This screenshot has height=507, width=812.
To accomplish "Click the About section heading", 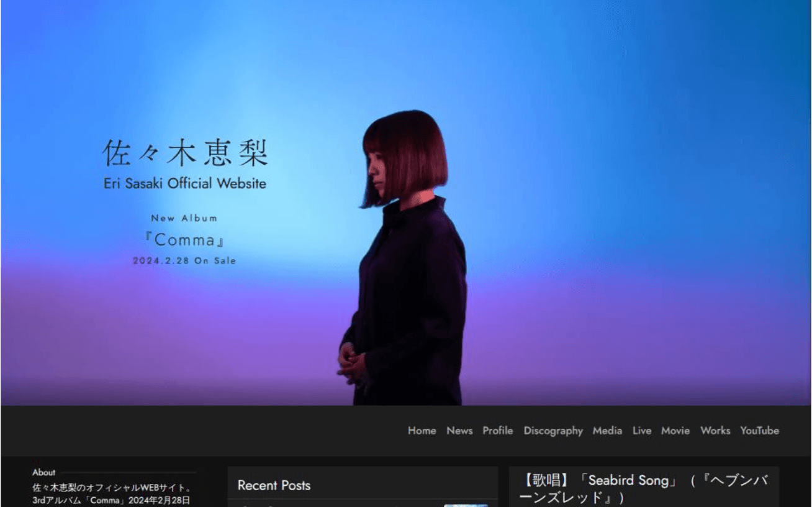I will pyautogui.click(x=43, y=472).
